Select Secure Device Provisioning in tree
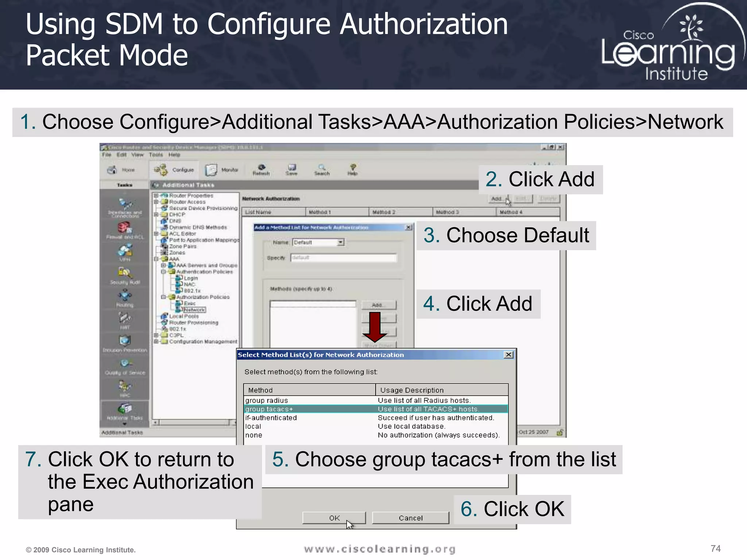This screenshot has width=747, height=560. coord(203,208)
